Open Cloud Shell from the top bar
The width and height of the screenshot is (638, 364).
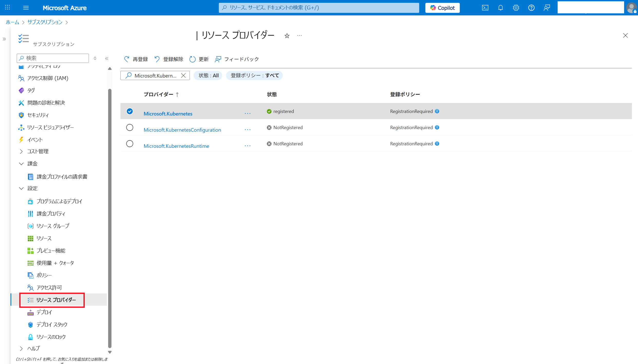click(485, 8)
